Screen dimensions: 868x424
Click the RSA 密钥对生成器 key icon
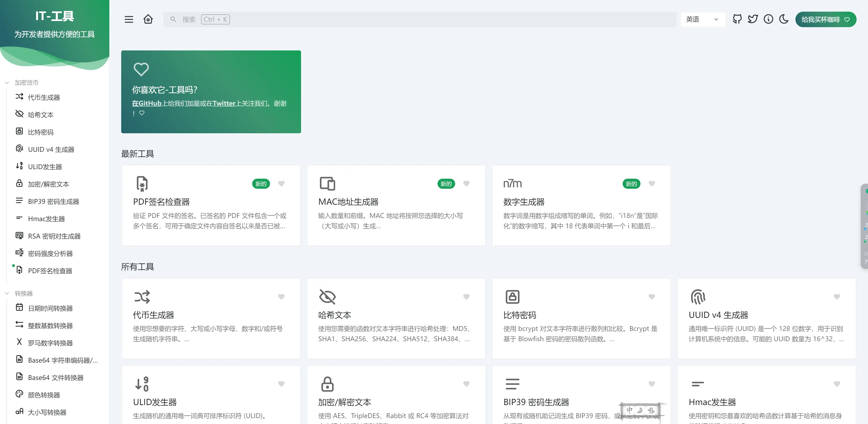[19, 236]
